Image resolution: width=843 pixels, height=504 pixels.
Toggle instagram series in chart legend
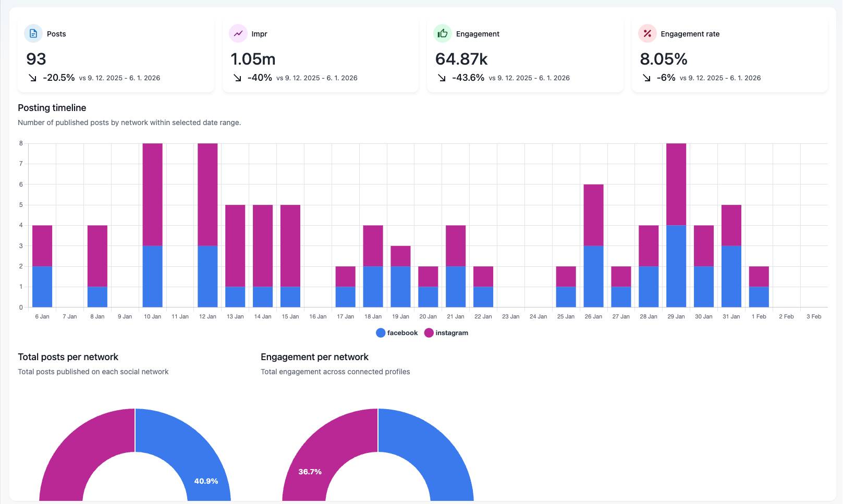tap(446, 333)
